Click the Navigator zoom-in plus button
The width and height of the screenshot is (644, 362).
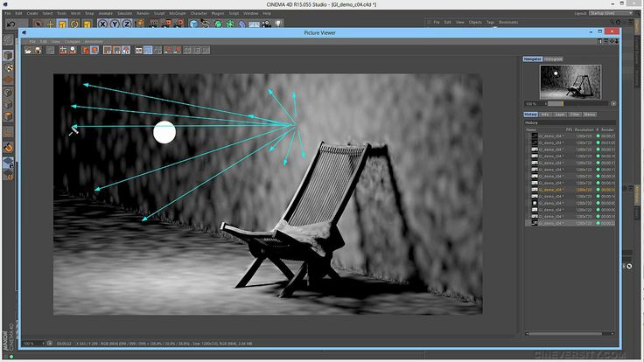pos(613,103)
